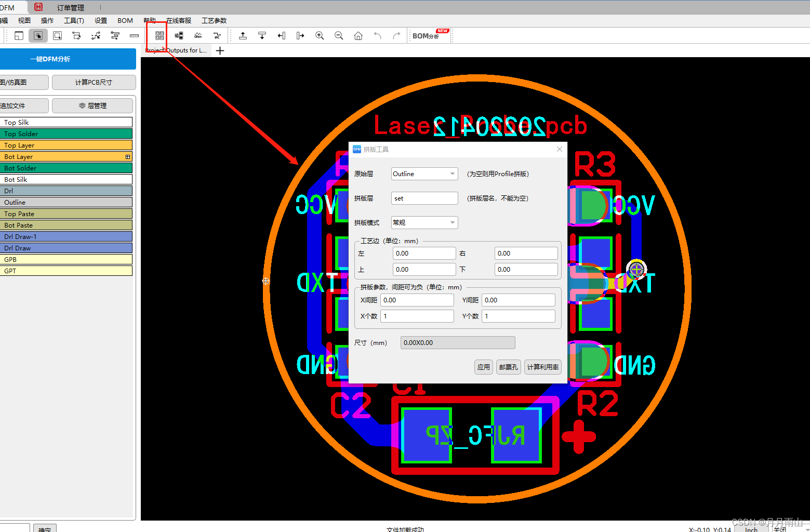The height and width of the screenshot is (532, 810).
Task: Click the zoom in magnifier icon
Action: pyautogui.click(x=320, y=35)
